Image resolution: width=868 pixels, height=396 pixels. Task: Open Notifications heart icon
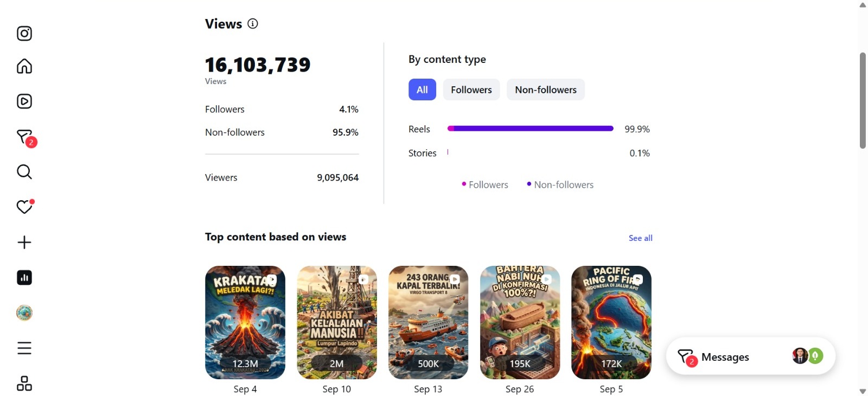(x=25, y=206)
